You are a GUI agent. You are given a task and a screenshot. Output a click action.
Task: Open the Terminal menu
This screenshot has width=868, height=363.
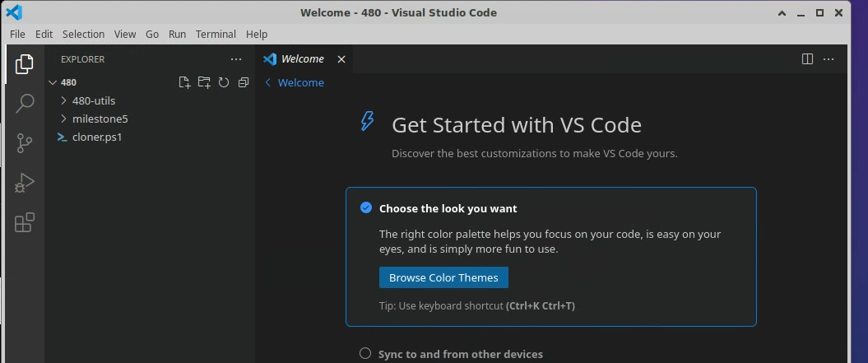[216, 34]
